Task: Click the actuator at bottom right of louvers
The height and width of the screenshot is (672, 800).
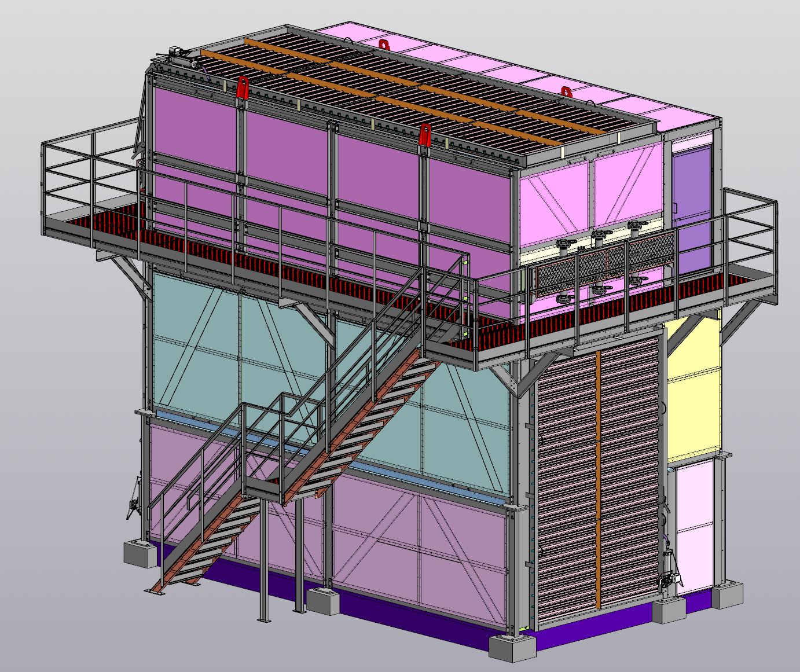Action: (x=670, y=570)
